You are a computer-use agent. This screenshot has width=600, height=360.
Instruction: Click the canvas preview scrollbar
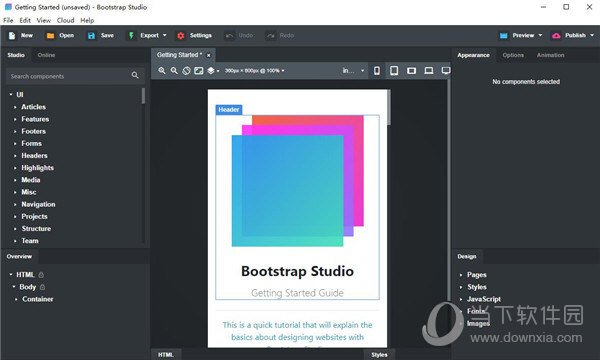389,107
